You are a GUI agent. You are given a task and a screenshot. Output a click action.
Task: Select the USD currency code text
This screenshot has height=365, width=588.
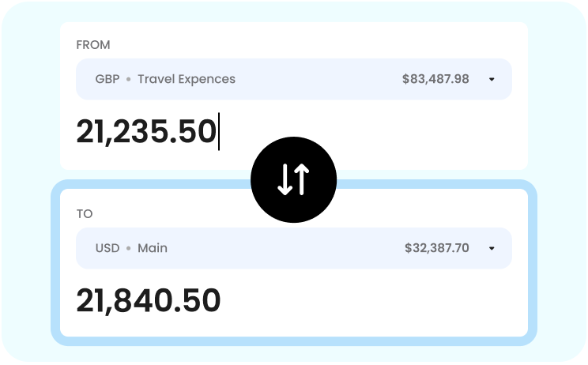coord(107,248)
